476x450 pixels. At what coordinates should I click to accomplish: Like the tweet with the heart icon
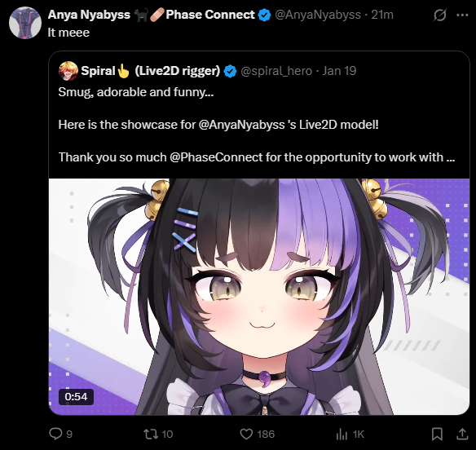pos(246,434)
